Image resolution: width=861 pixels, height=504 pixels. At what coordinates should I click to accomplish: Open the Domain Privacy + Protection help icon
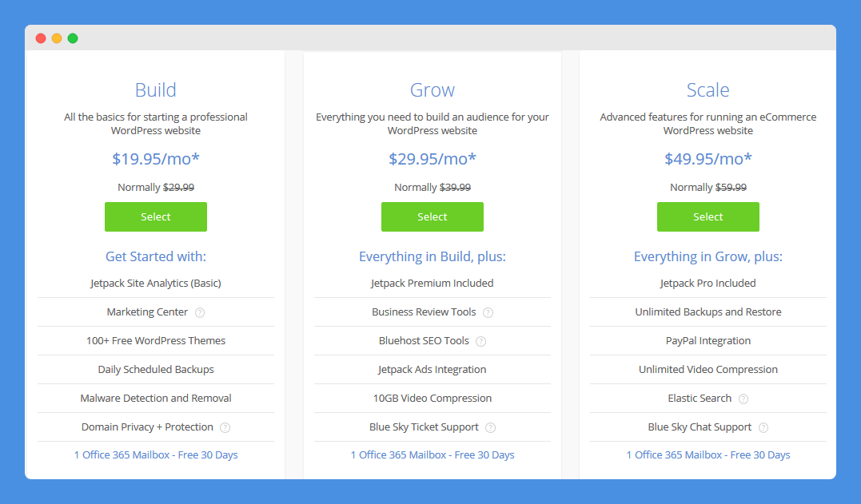coord(225,428)
